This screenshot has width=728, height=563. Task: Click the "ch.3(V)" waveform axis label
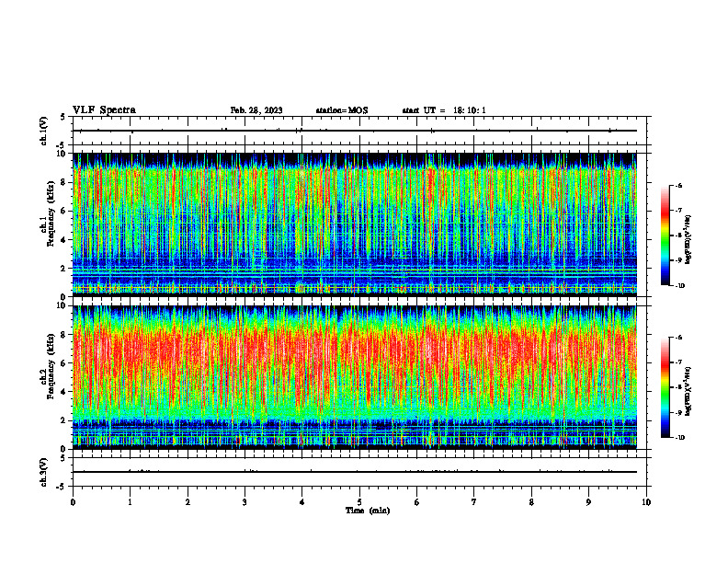[43, 472]
